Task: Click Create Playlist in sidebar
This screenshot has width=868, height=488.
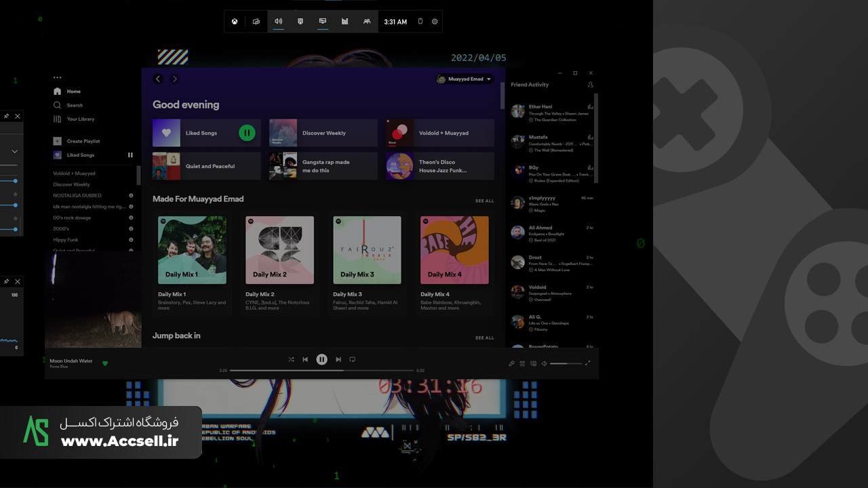Action: (77, 141)
